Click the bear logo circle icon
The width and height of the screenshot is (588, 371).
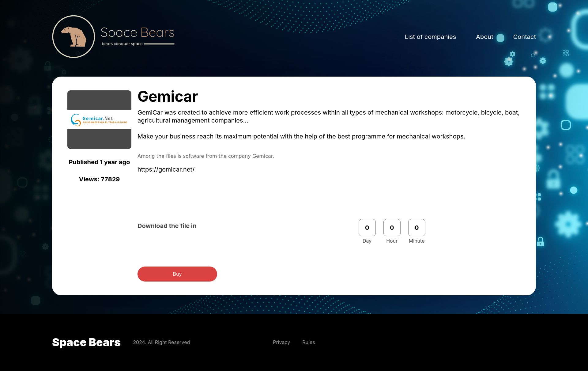[73, 36]
